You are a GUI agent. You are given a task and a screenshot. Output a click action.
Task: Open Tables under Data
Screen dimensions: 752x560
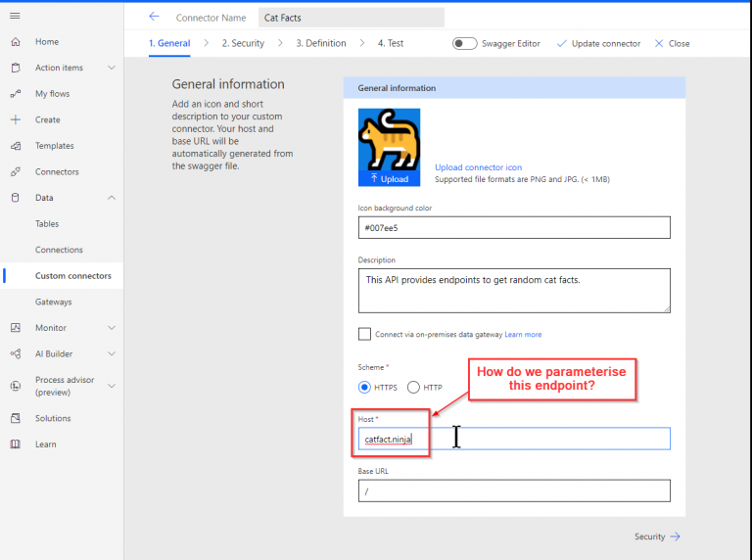coord(47,223)
